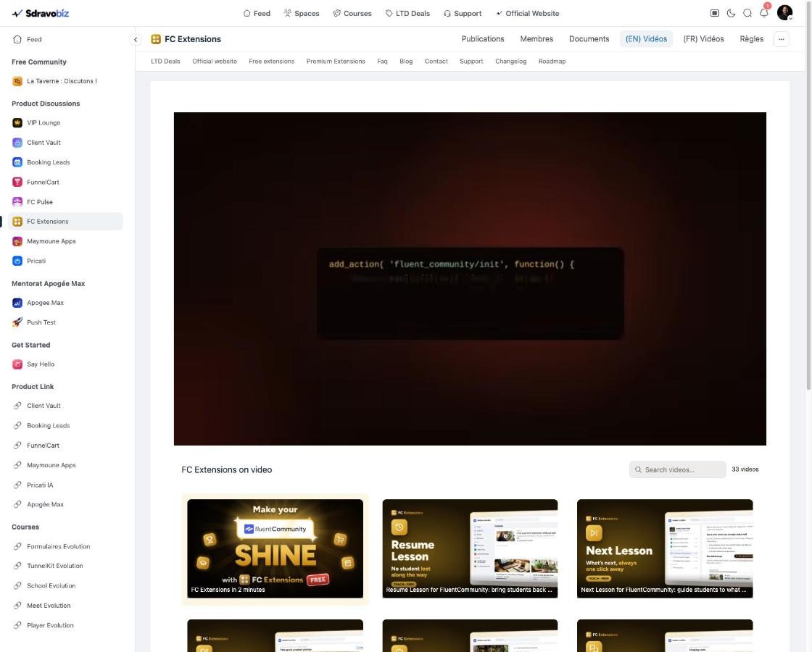Collapse the sidebar with chevron button
Viewport: 812px width, 652px height.
(x=135, y=39)
